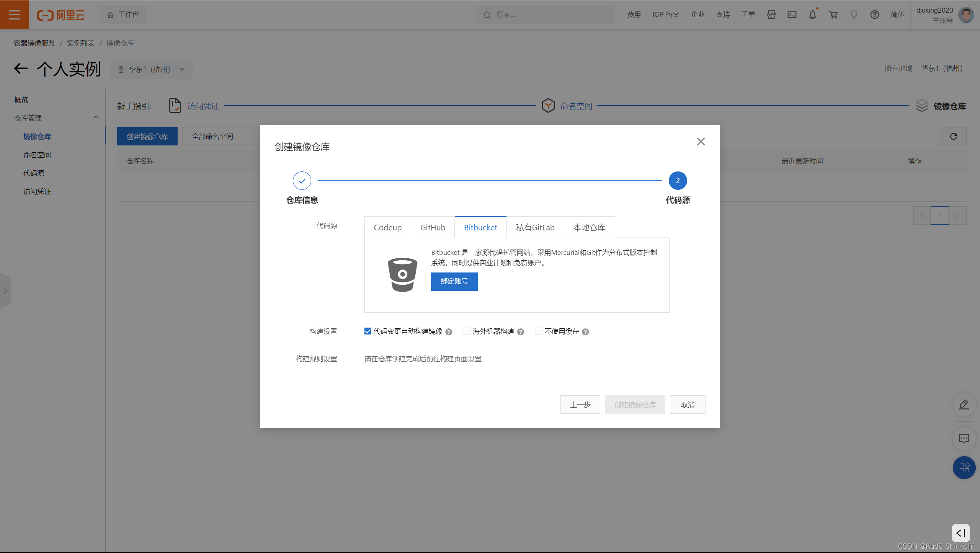Select the 私有GitLab tab

535,227
